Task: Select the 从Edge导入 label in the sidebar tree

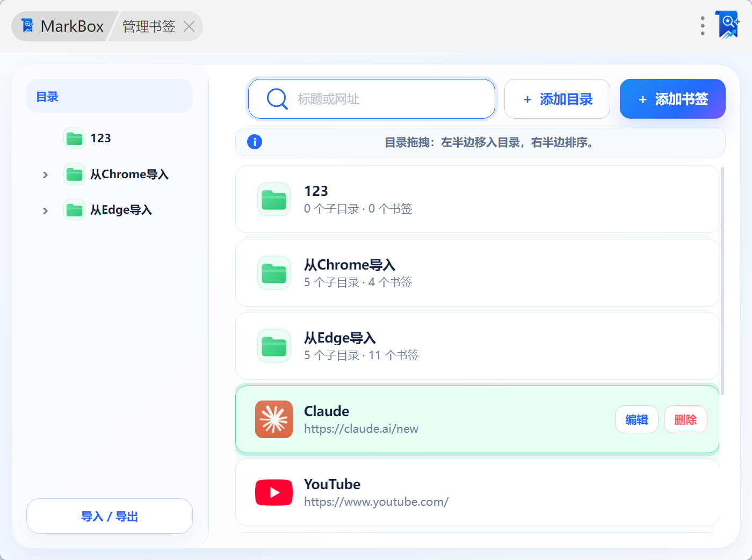Action: point(121,210)
